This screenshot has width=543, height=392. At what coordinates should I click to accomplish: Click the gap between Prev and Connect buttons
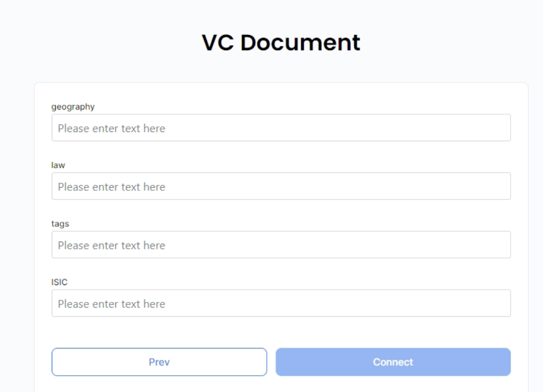[x=271, y=362]
